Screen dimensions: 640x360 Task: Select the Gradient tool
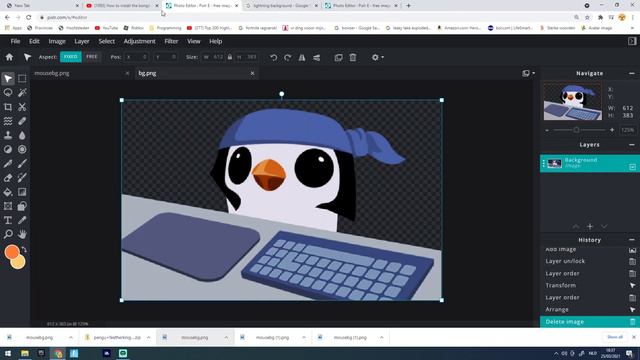[22, 192]
